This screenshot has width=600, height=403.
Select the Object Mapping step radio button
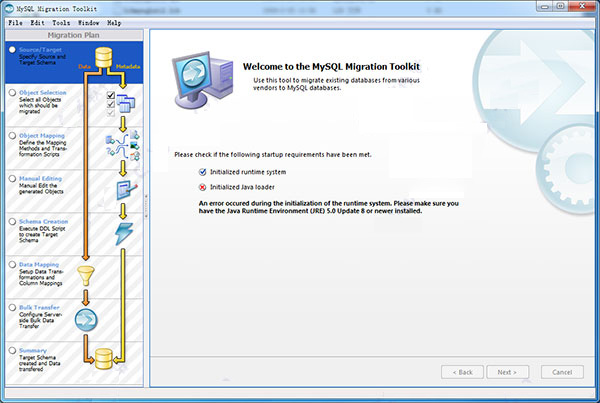(12, 135)
